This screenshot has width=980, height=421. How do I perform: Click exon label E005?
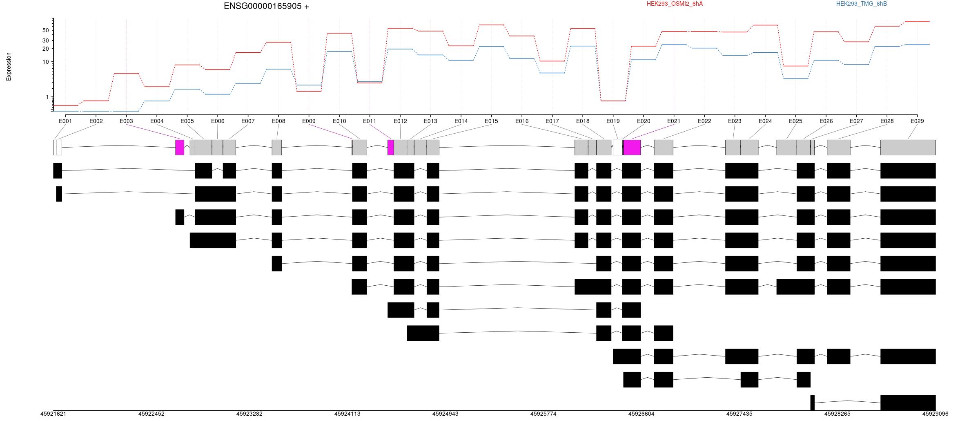coord(187,121)
